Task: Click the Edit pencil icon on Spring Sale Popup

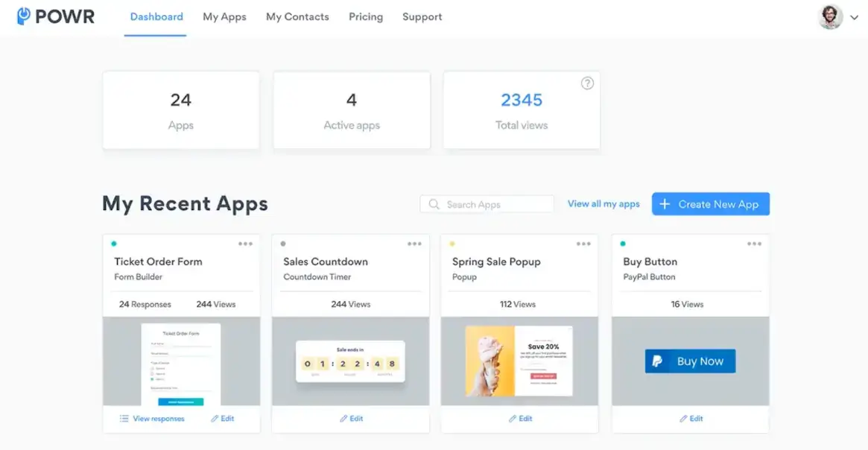Action: tap(511, 418)
